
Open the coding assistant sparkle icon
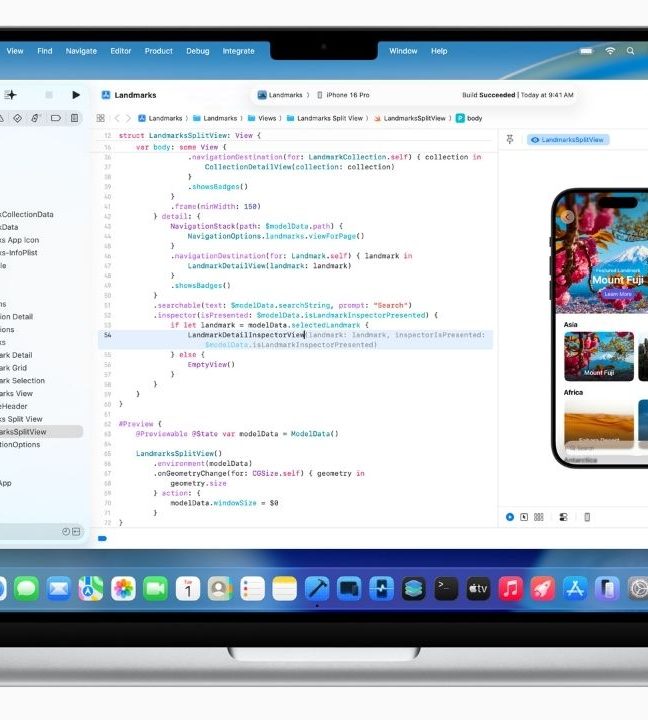[11, 95]
